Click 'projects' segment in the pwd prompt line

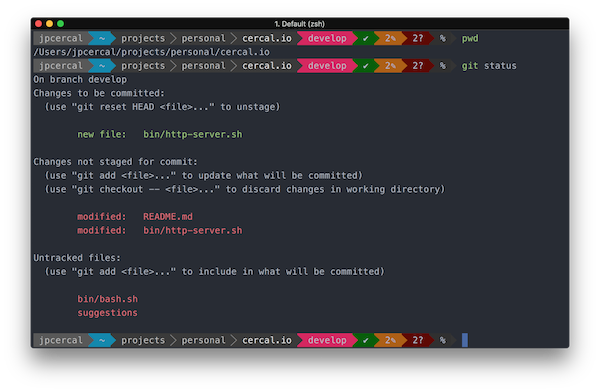(x=143, y=38)
